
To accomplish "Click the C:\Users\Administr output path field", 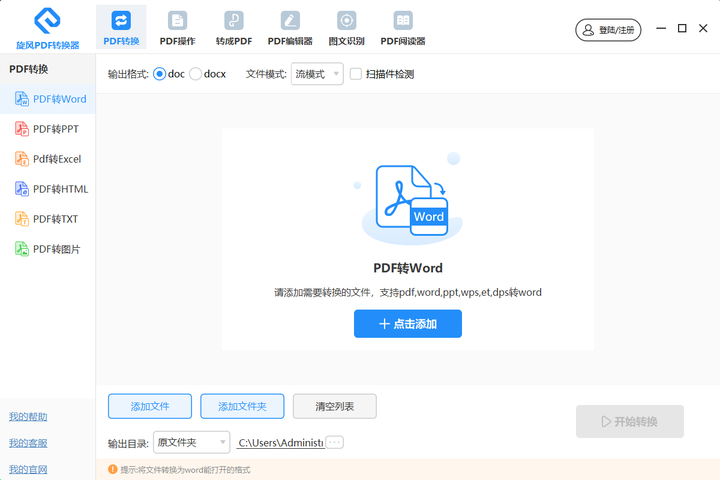I will (281, 443).
